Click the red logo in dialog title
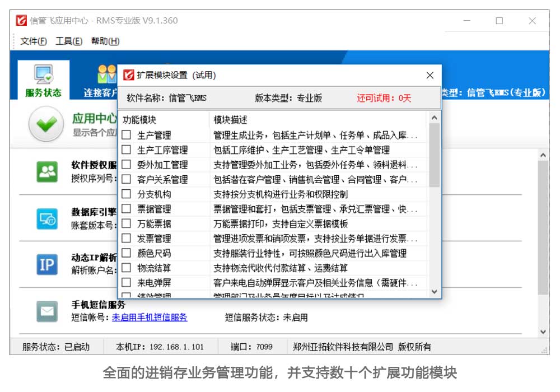The width and height of the screenshot is (560, 392). [129, 75]
